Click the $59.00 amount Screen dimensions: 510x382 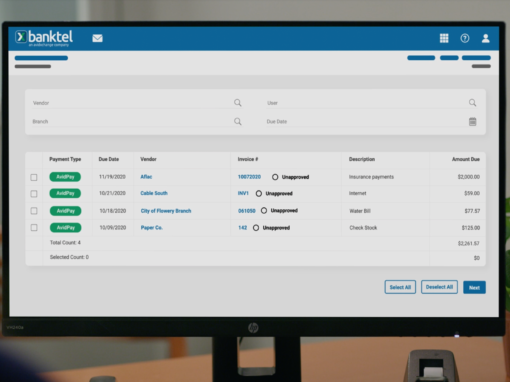tap(472, 193)
